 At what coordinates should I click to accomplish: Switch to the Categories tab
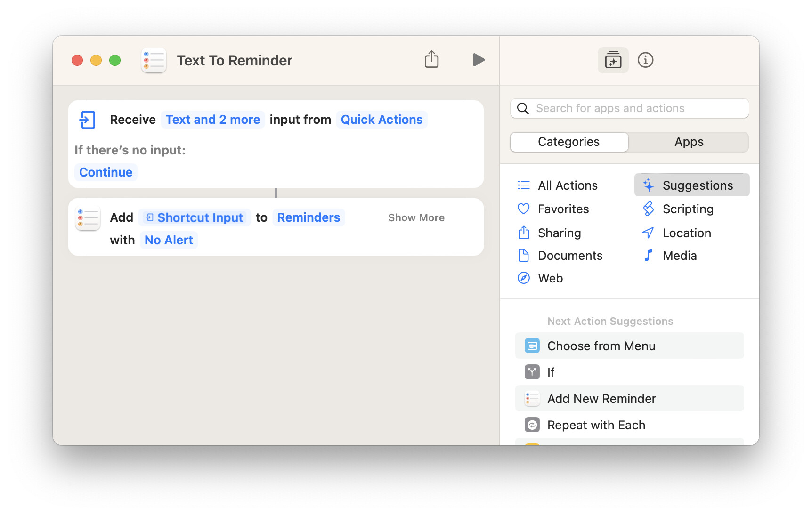(568, 142)
